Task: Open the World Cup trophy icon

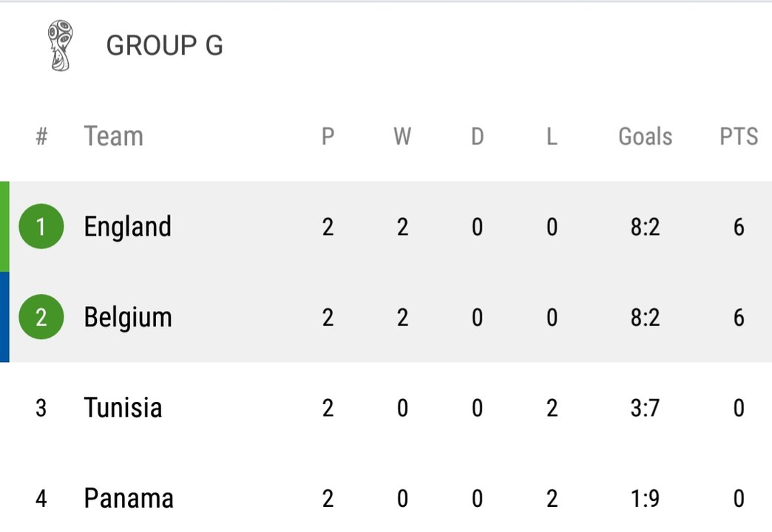Action: pyautogui.click(x=60, y=45)
